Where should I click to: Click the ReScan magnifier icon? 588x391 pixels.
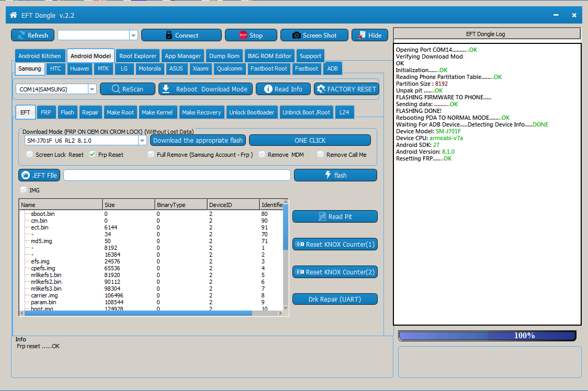(116, 89)
